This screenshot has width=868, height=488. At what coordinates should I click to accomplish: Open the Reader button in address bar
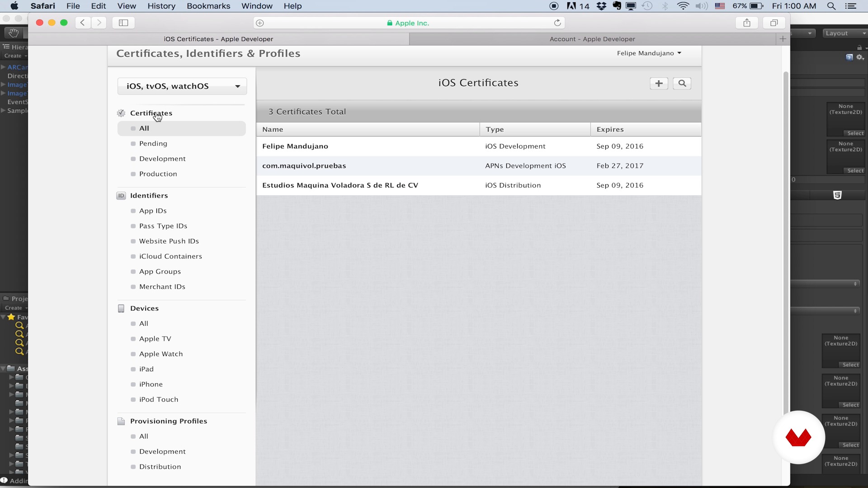pyautogui.click(x=260, y=23)
